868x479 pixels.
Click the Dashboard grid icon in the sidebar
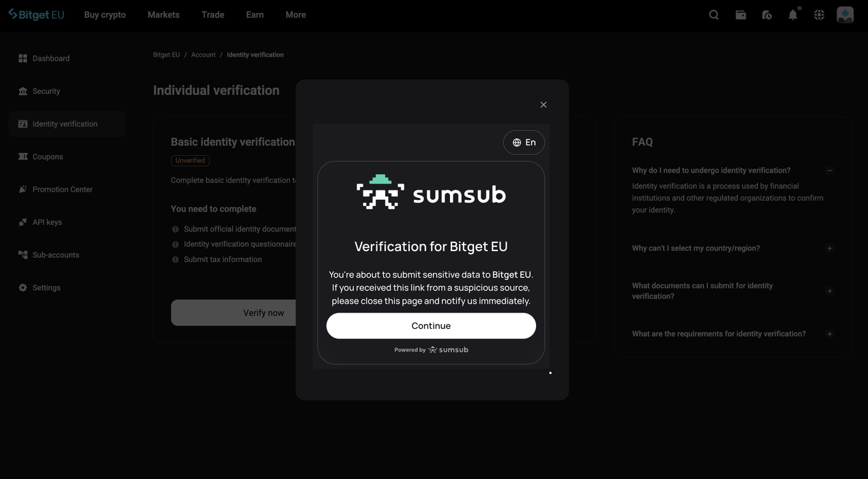click(x=23, y=59)
